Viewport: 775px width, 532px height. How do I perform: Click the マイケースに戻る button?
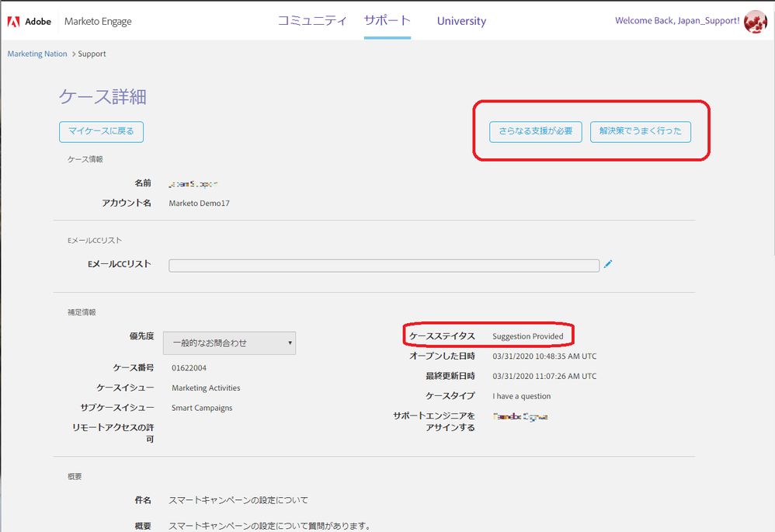tap(101, 132)
